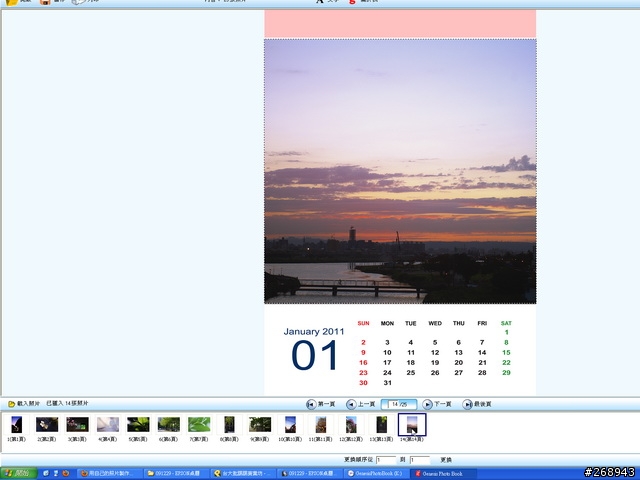This screenshot has width=640, height=480.
Task: Click the 更換 swap button
Action: click(446, 460)
